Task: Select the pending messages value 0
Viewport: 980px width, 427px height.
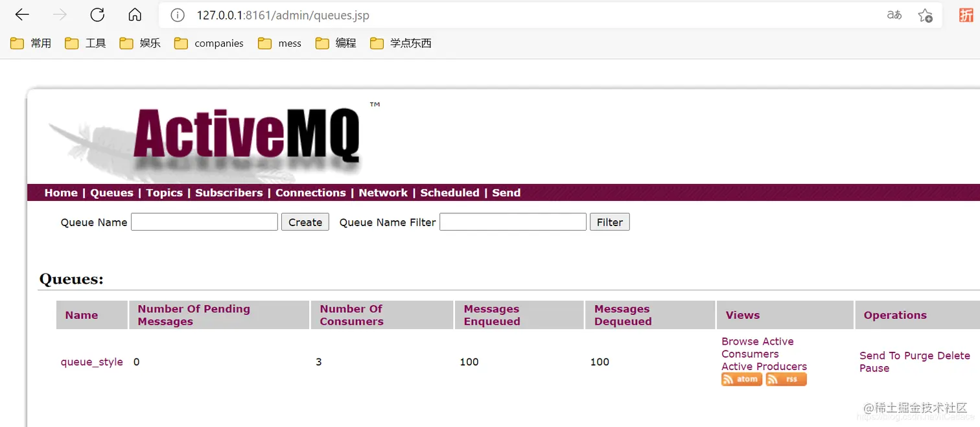Action: (x=136, y=362)
